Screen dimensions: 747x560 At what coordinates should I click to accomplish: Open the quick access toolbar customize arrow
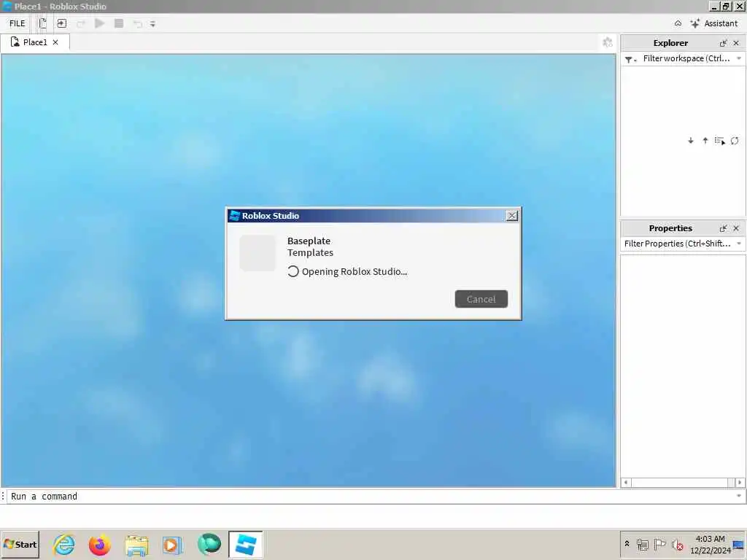[153, 24]
